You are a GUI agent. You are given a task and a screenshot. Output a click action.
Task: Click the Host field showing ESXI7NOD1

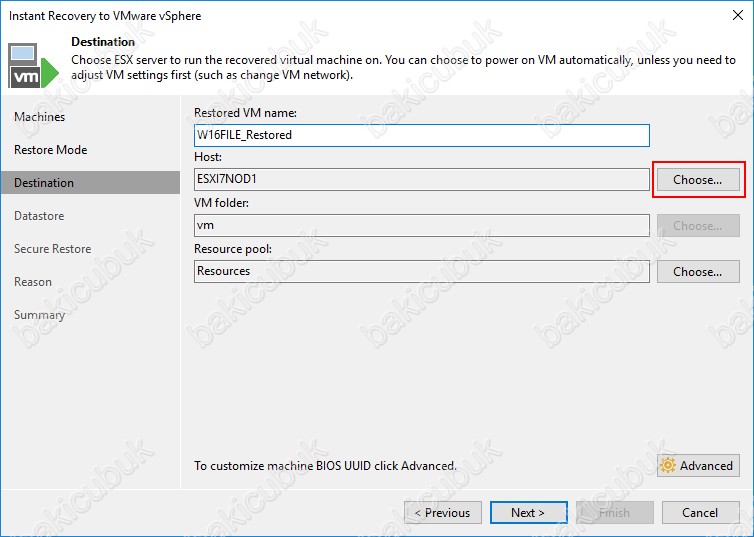click(422, 179)
